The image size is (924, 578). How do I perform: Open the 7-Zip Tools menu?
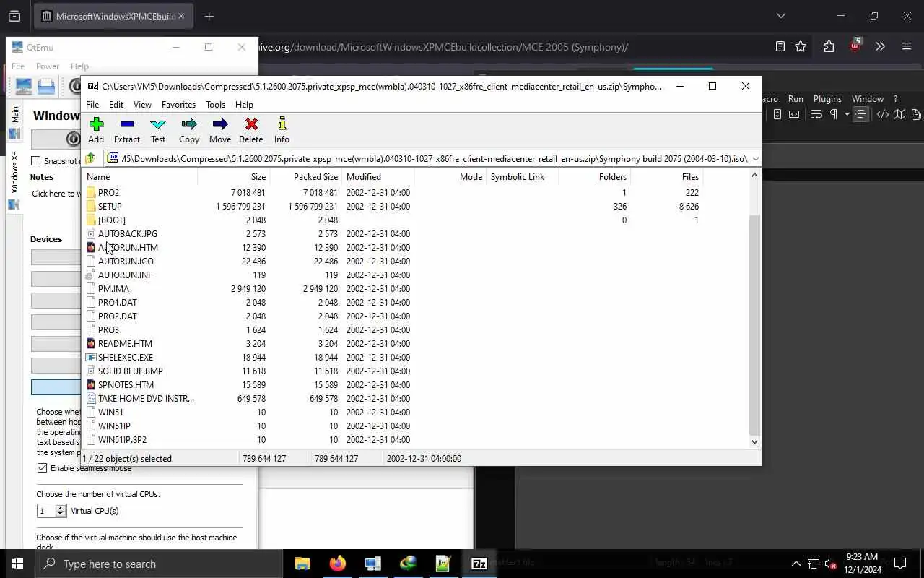[216, 105]
